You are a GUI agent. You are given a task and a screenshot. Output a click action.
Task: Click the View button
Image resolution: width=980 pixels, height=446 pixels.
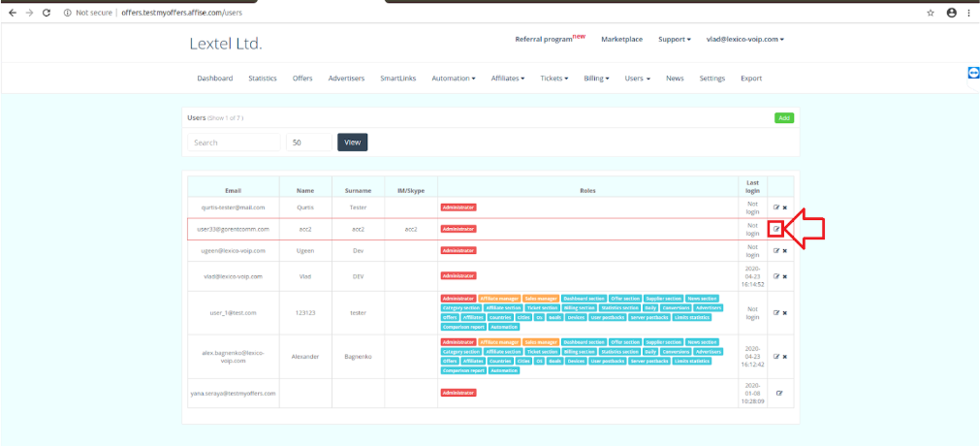point(353,142)
